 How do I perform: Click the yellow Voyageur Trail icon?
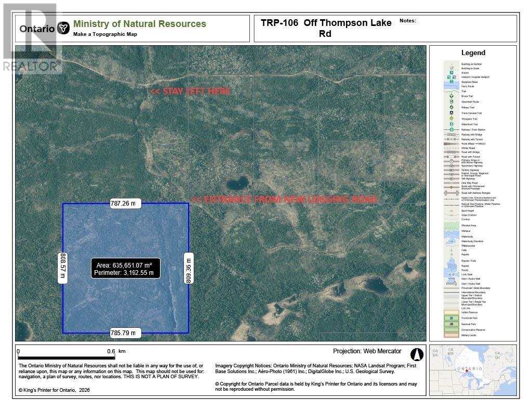pos(451,118)
